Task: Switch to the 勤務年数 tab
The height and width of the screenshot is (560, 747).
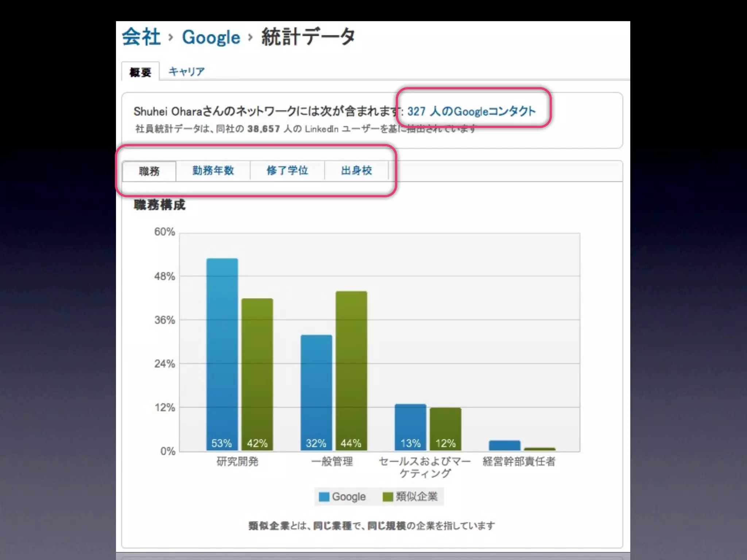Action: (213, 171)
